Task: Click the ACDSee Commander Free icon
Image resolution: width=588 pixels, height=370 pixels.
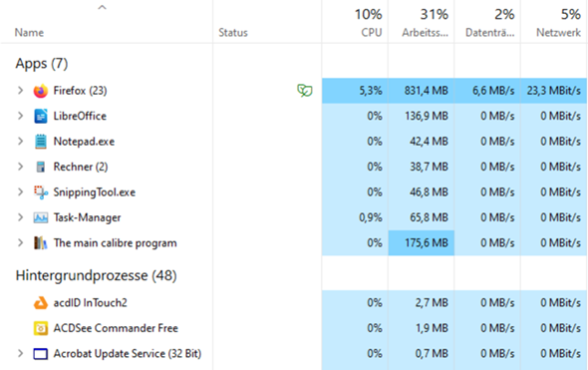Action: pos(41,328)
